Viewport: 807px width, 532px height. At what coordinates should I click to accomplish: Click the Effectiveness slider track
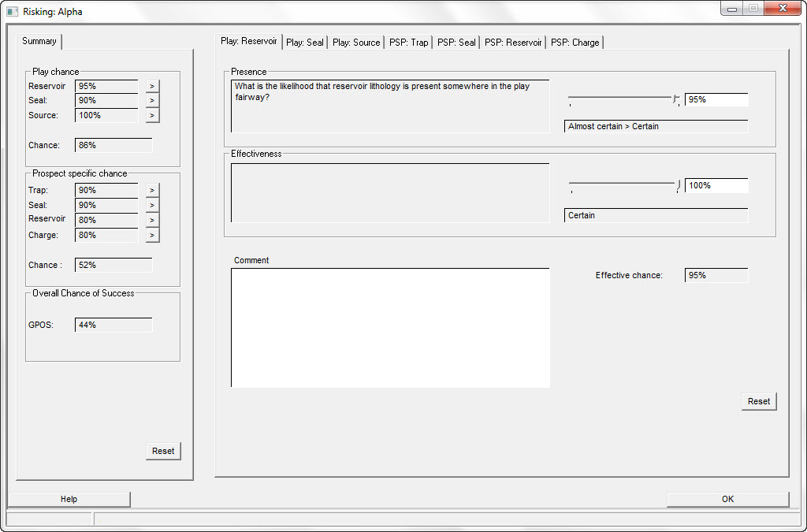point(623,184)
